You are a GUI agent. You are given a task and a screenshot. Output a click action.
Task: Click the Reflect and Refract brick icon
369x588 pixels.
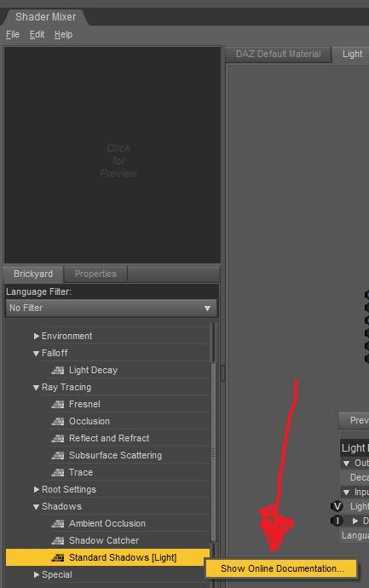[x=58, y=438]
